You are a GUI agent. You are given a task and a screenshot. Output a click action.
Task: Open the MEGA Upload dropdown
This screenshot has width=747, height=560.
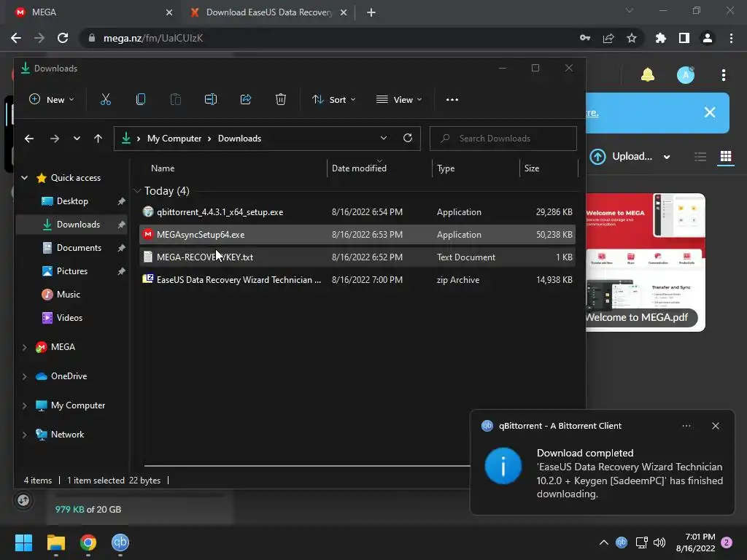pyautogui.click(x=667, y=157)
